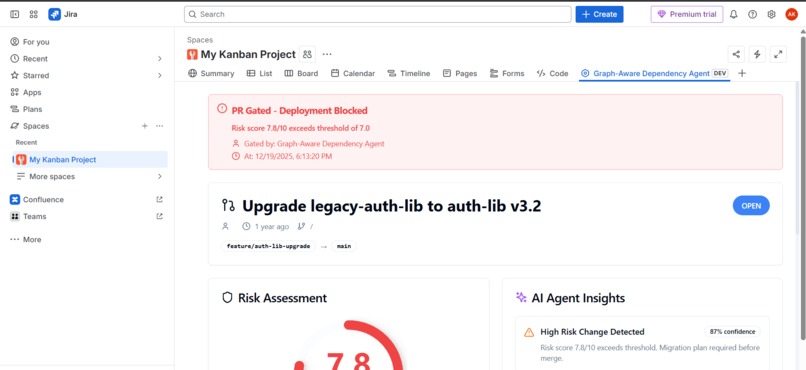Open Spaces in the sidebar
This screenshot has width=806, height=370.
click(x=36, y=126)
